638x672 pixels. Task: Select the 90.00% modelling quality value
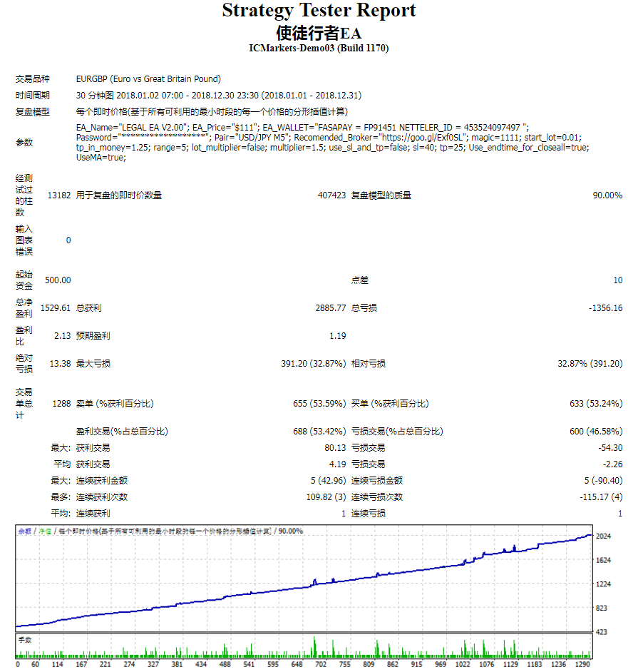[x=607, y=195]
